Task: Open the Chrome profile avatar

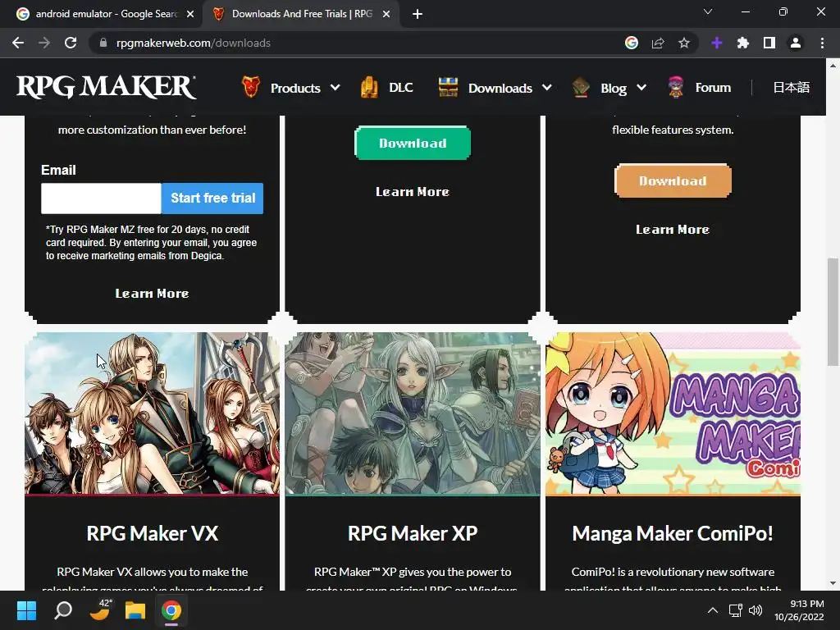Action: point(795,43)
